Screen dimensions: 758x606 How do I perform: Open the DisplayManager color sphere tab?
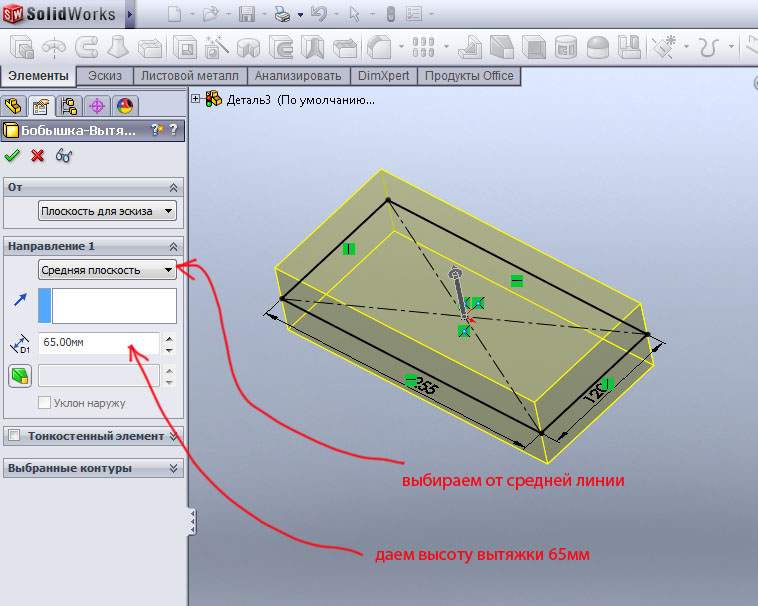[x=124, y=106]
